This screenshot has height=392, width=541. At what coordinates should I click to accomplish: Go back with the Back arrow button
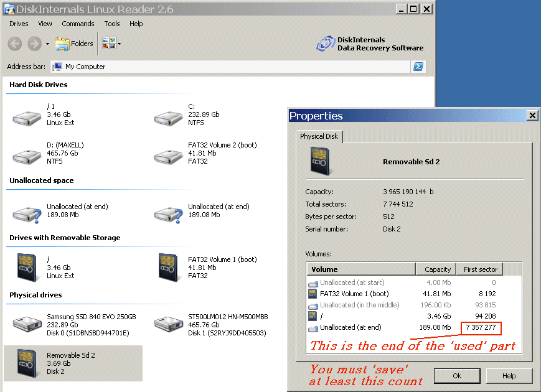[x=15, y=44]
